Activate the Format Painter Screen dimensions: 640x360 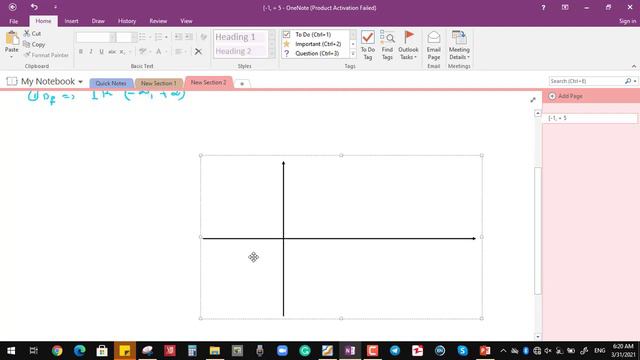click(x=46, y=55)
